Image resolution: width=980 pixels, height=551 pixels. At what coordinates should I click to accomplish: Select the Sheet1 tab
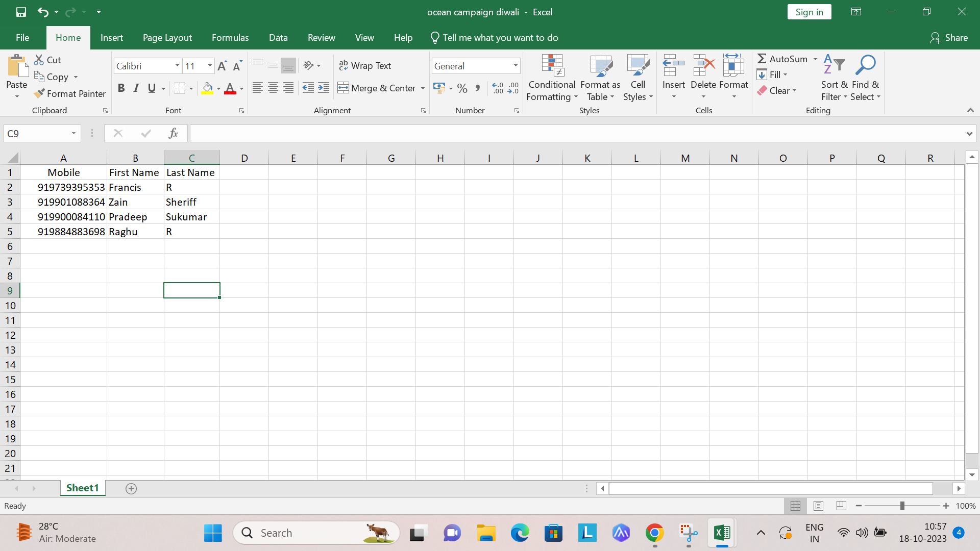point(82,488)
